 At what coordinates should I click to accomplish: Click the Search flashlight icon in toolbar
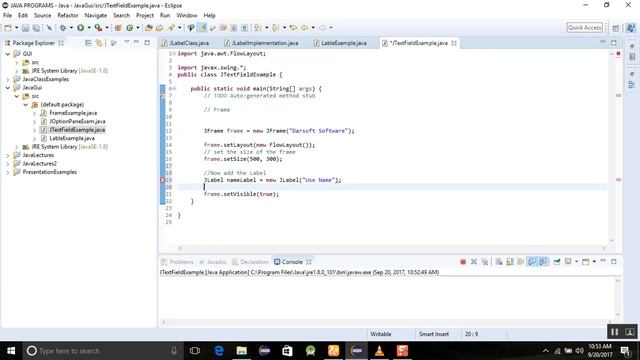pyautogui.click(x=171, y=28)
